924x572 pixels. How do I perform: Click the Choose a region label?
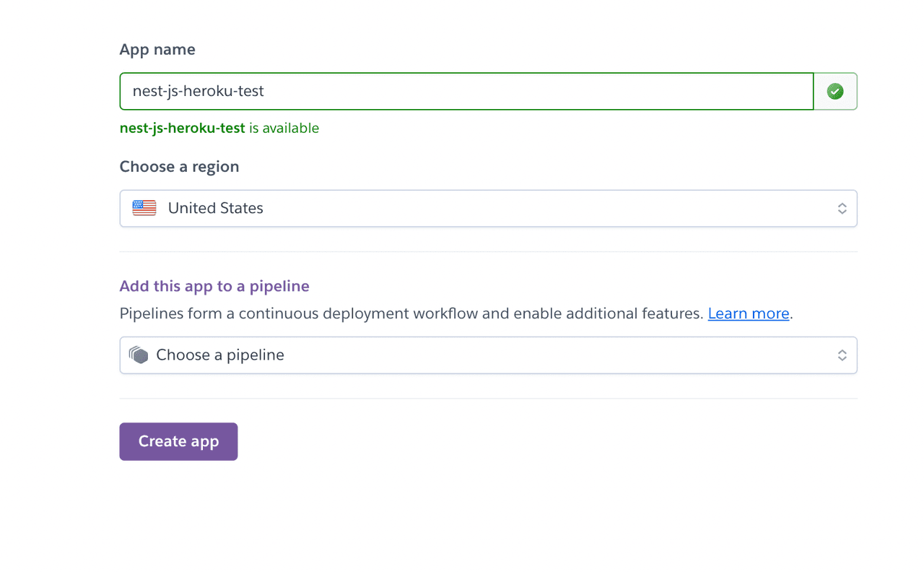pos(179,167)
